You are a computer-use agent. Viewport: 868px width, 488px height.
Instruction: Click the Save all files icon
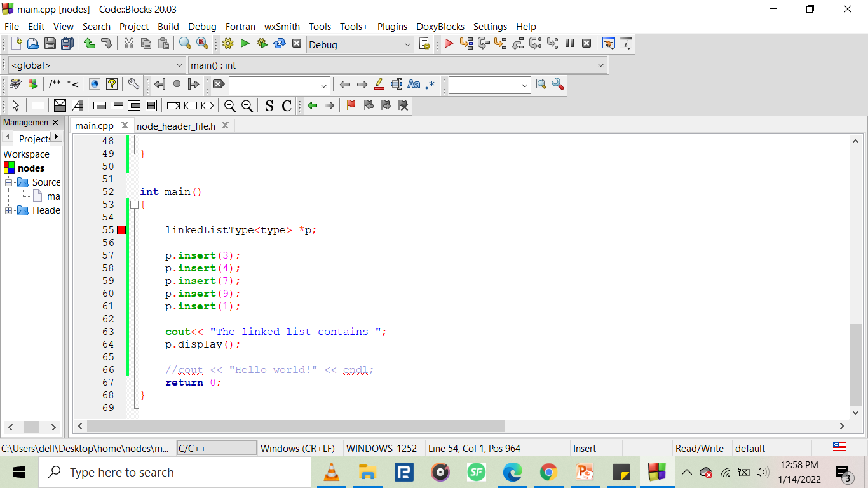point(67,44)
